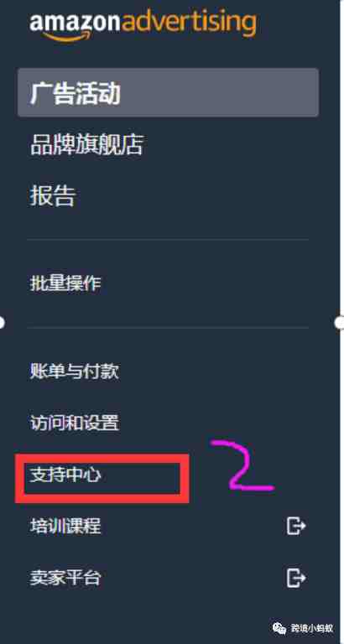
Task: Open the 账单与付款 link
Action: point(75,371)
